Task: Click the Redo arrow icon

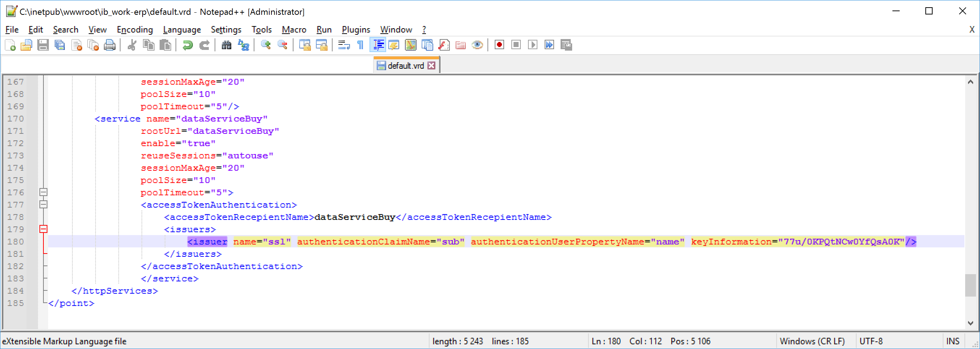Action: click(x=204, y=45)
